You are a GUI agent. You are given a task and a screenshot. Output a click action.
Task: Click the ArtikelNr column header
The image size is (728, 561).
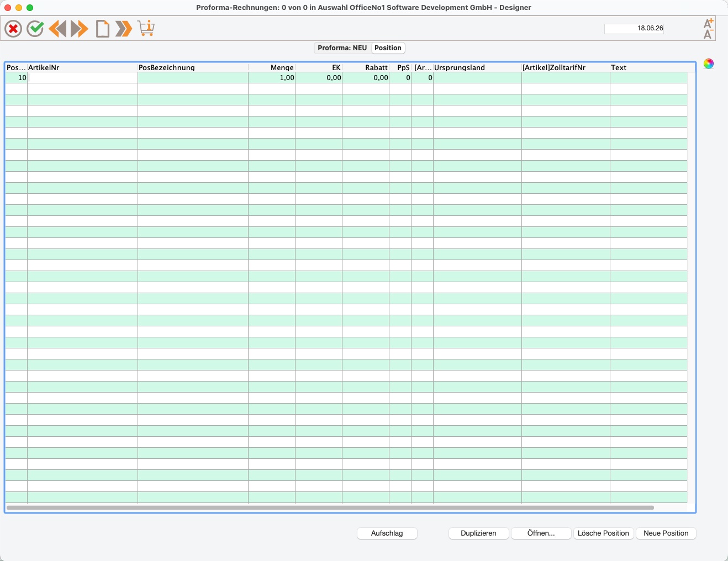pos(82,67)
